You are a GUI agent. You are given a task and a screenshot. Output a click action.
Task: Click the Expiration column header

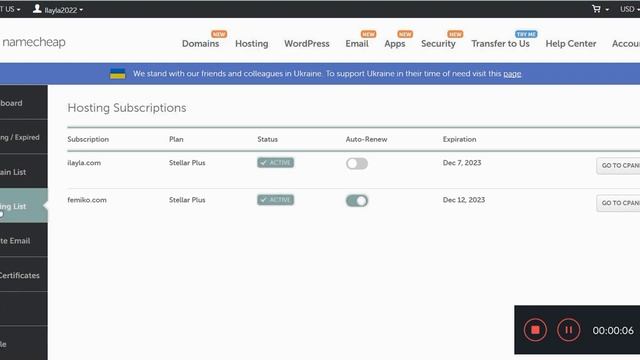(460, 139)
